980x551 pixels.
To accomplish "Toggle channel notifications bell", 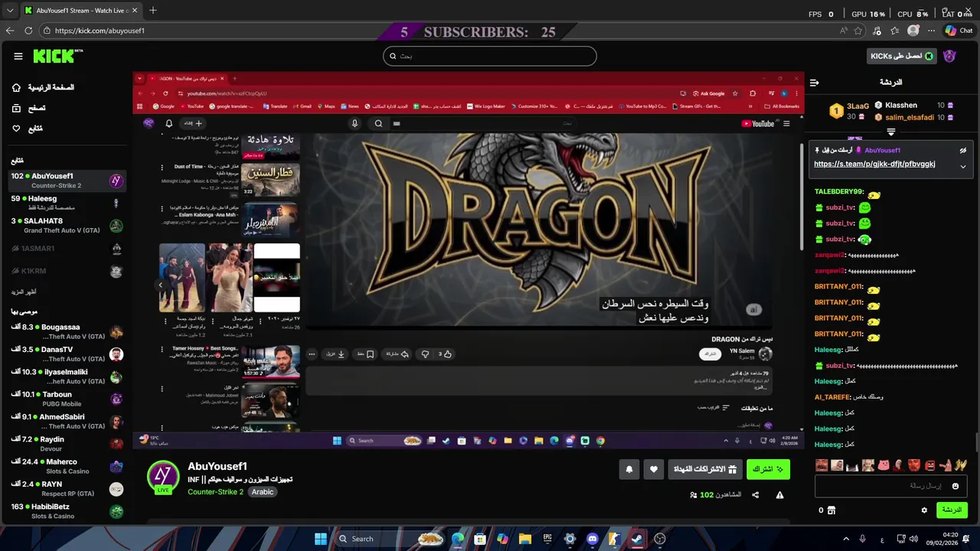I will click(x=629, y=469).
